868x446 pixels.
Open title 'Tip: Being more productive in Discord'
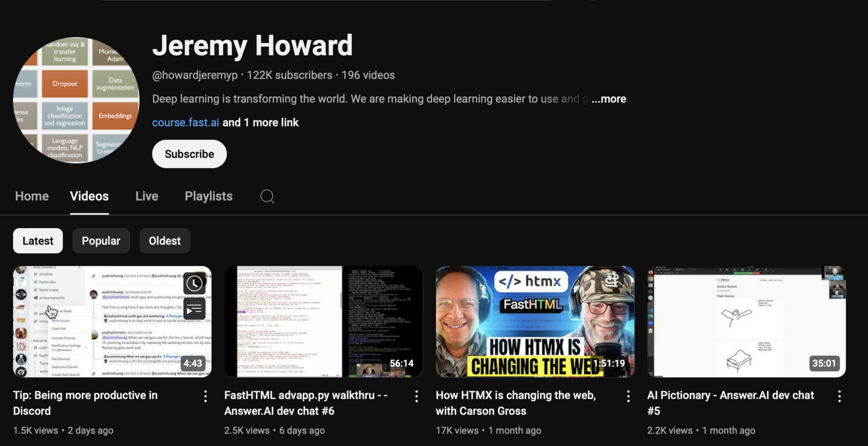tap(85, 403)
